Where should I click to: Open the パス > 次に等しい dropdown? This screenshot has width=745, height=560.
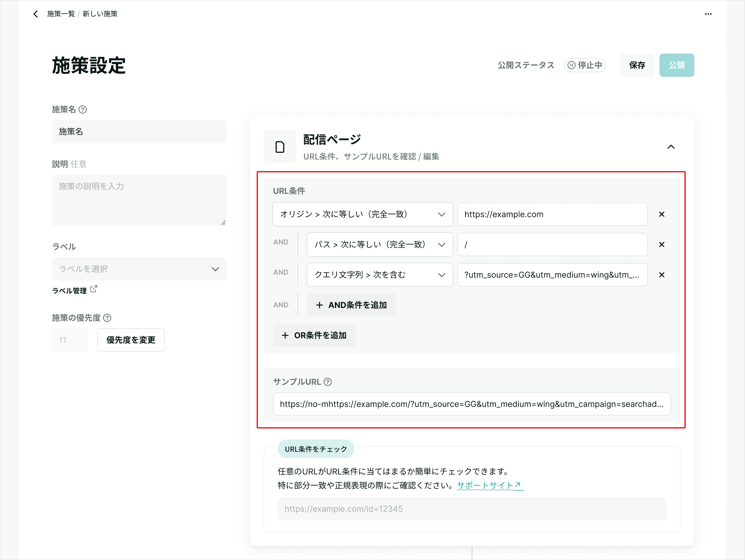[x=380, y=244]
